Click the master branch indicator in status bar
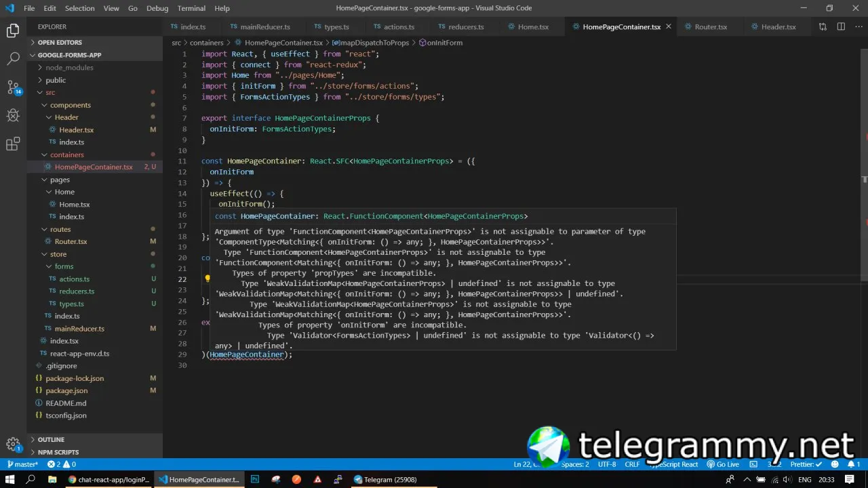 pyautogui.click(x=22, y=464)
